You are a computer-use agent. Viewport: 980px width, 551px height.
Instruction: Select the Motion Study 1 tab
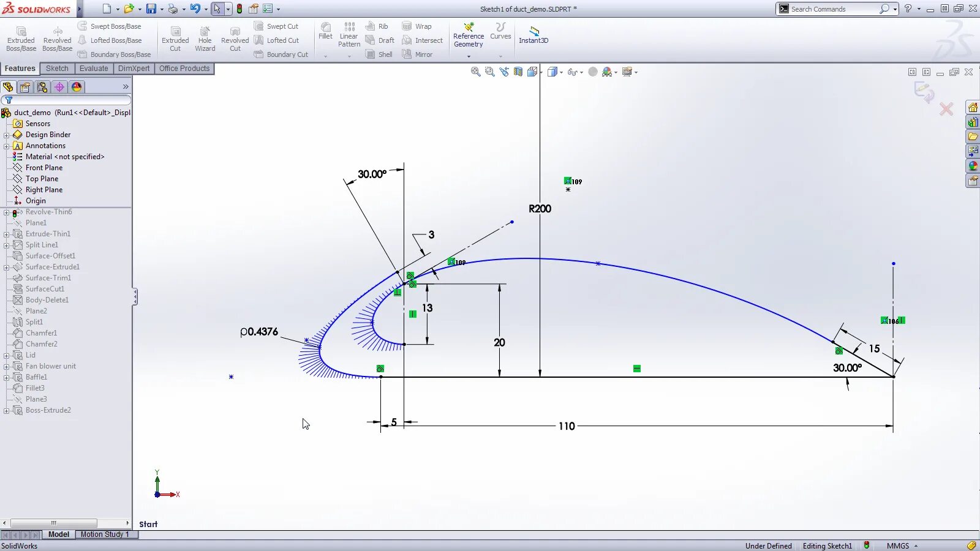105,534
